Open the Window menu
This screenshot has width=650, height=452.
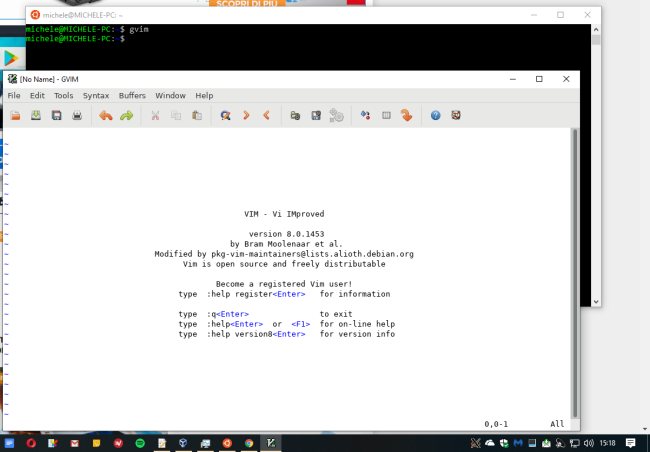tap(170, 95)
